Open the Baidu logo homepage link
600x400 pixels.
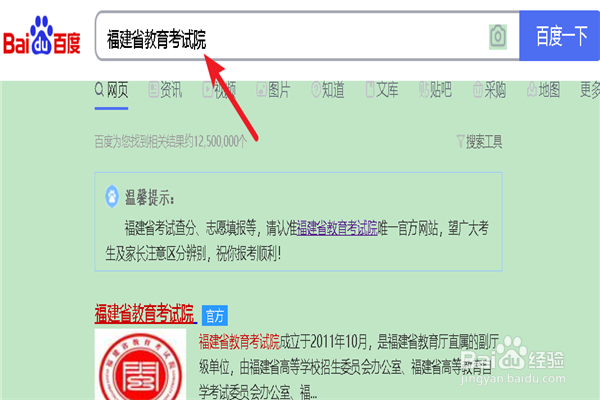coord(42,36)
